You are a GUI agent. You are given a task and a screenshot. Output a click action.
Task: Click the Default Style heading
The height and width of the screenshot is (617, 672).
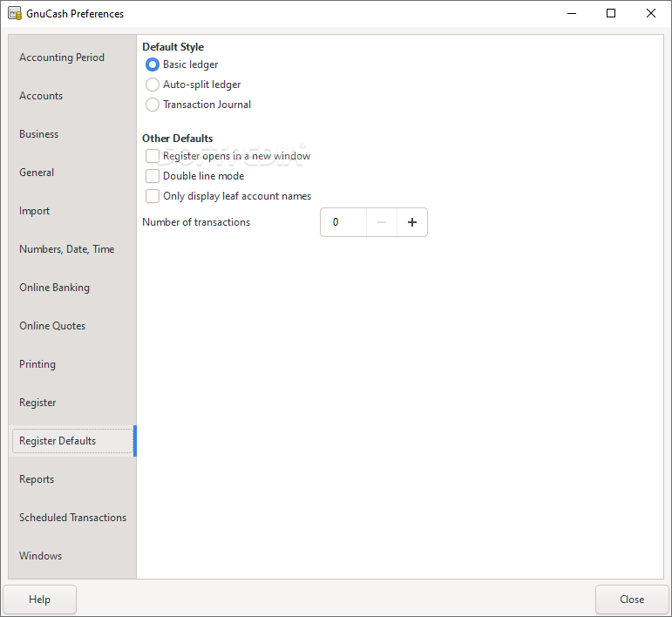(173, 47)
